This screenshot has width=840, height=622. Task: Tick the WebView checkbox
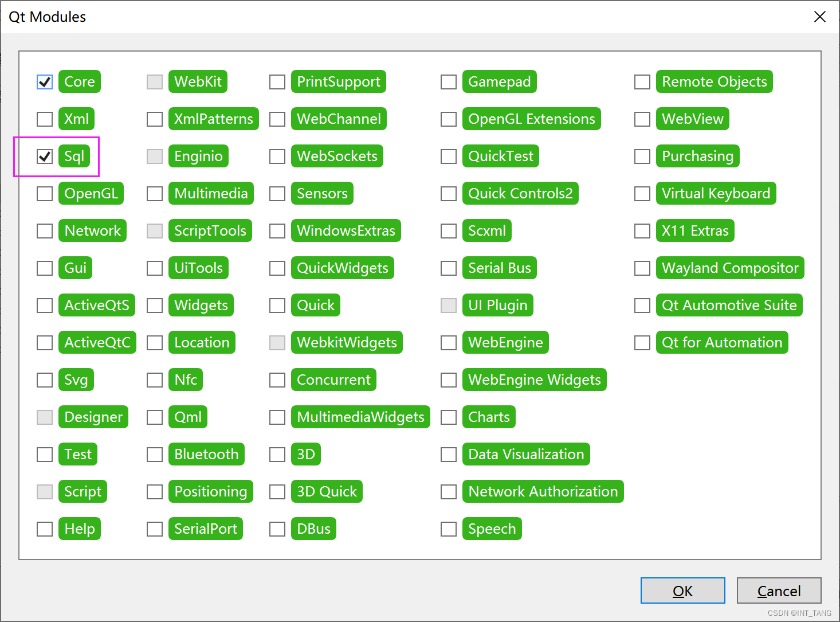click(x=642, y=119)
